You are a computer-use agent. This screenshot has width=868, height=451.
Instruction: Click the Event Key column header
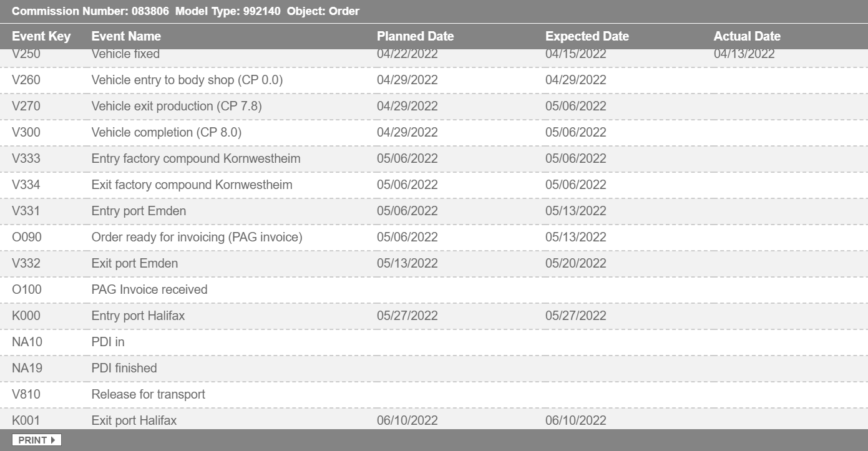pyautogui.click(x=41, y=36)
